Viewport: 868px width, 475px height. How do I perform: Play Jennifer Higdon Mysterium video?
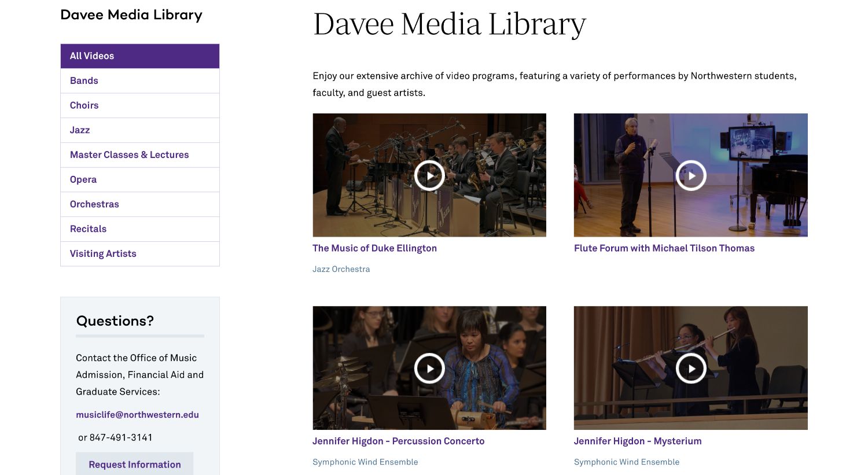(x=691, y=368)
